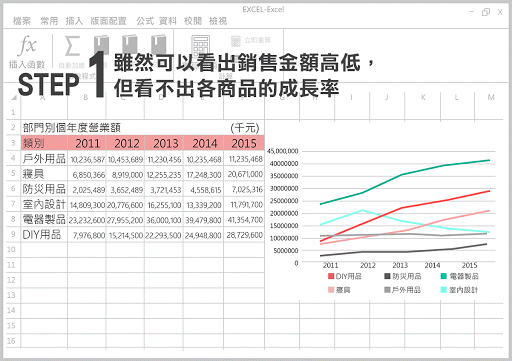Go to the 校閱 tab

(193, 21)
